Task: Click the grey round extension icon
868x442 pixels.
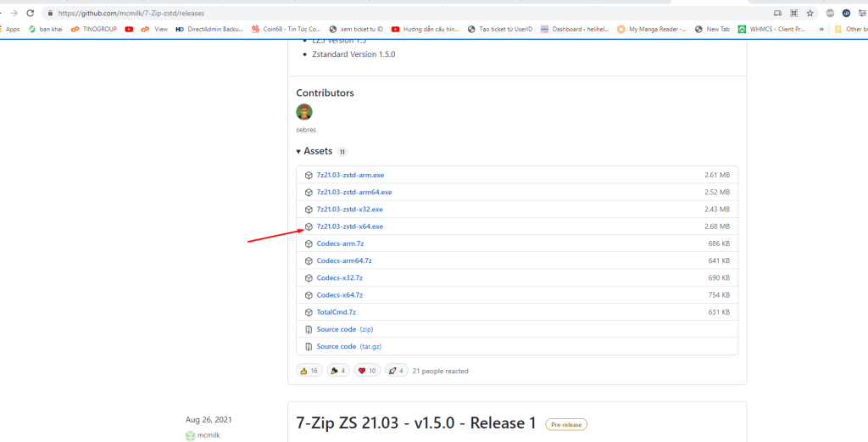Action: click(x=830, y=13)
